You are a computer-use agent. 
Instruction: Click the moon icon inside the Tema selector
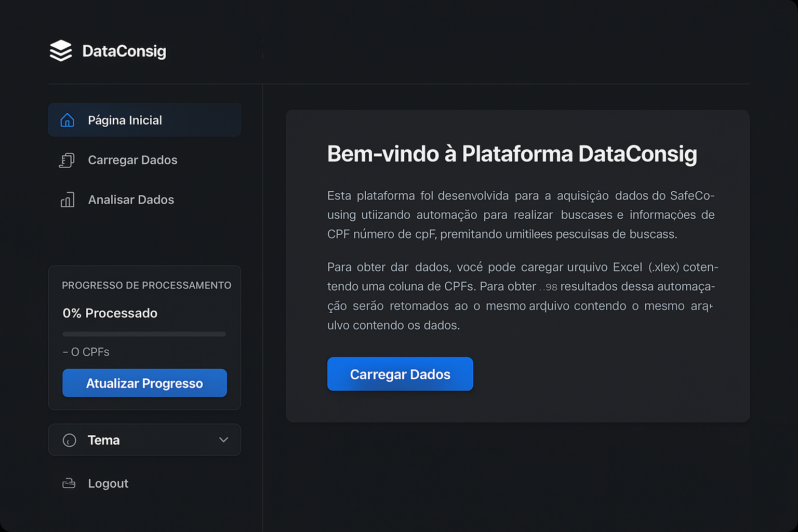[x=70, y=440]
